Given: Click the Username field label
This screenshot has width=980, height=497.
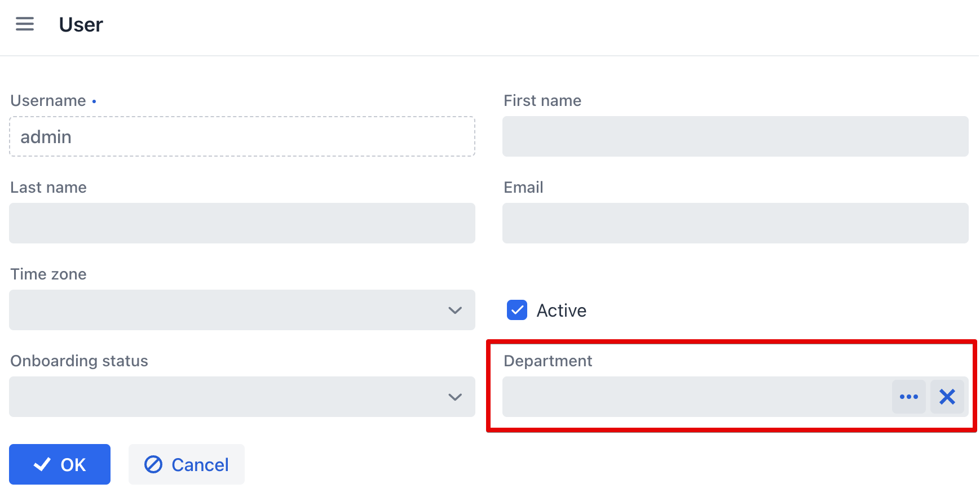Looking at the screenshot, I should point(48,100).
